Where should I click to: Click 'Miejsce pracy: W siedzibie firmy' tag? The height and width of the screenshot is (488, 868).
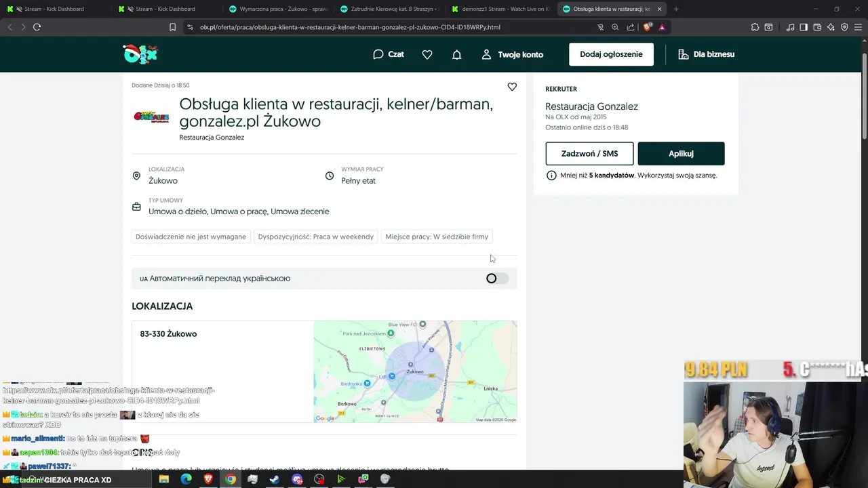click(x=437, y=237)
